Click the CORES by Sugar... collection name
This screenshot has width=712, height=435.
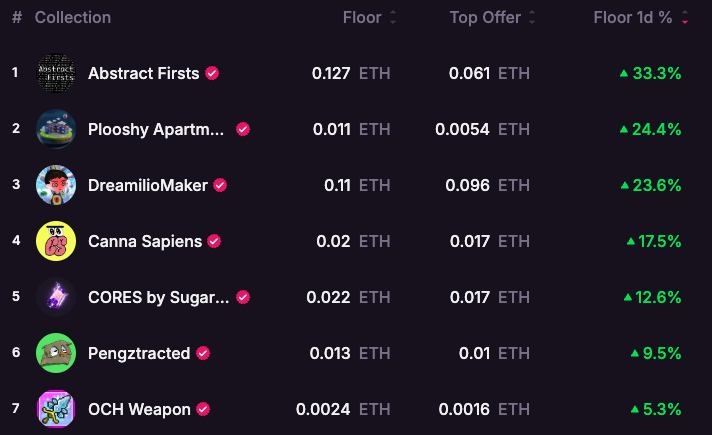tap(158, 297)
